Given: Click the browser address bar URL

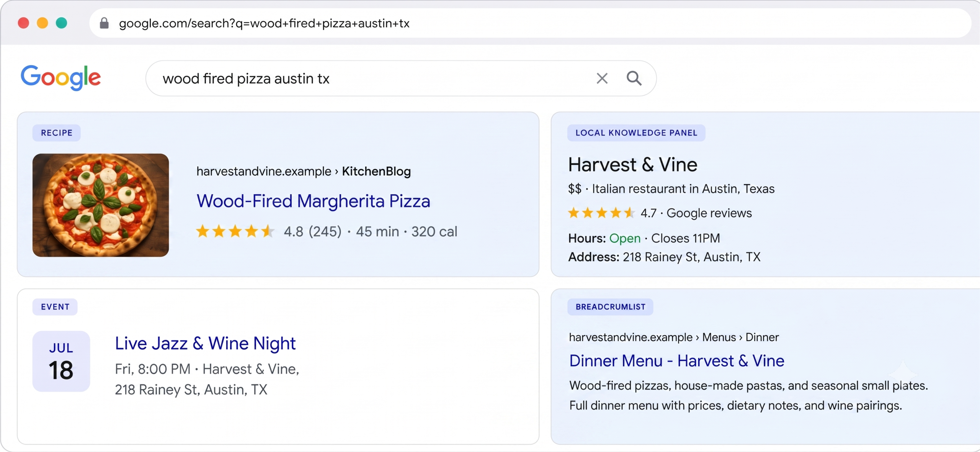Looking at the screenshot, I should tap(264, 23).
